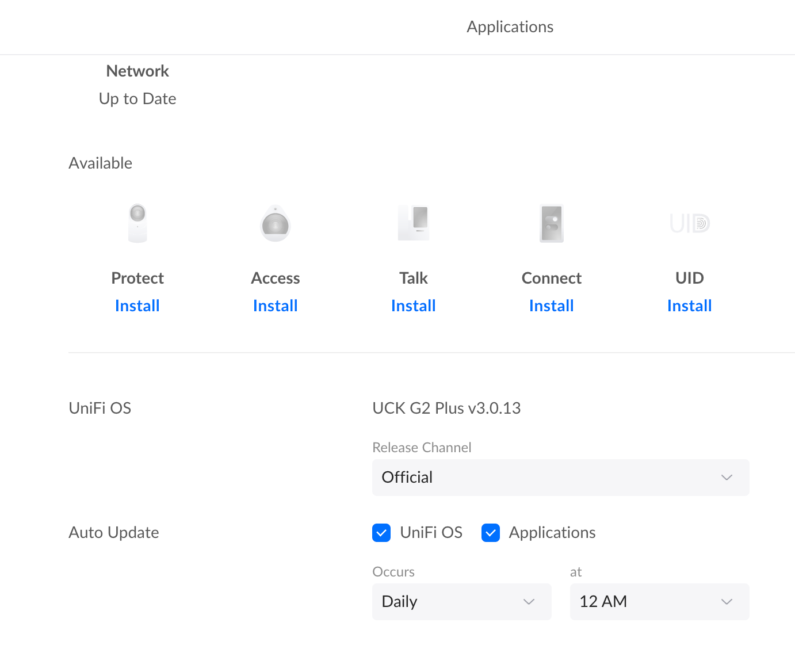Install the Talk application
The width and height of the screenshot is (795, 672).
pos(414,306)
